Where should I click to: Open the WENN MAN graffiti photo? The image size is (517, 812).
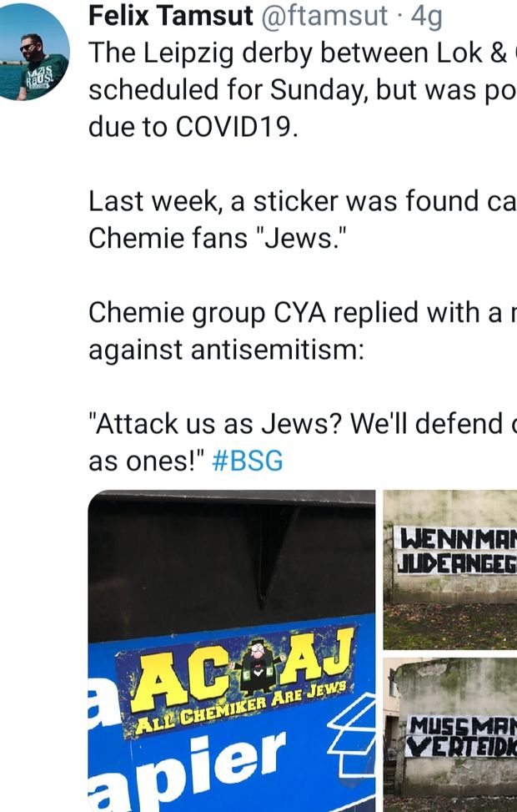[450, 569]
